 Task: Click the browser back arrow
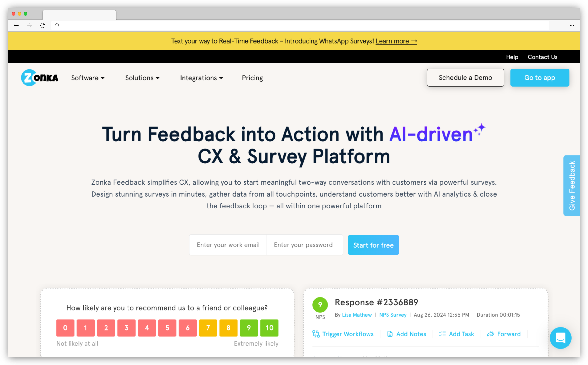pos(16,25)
